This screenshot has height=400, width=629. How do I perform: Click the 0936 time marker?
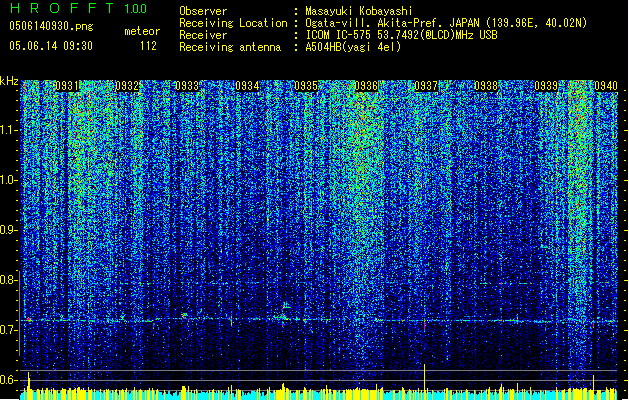click(x=366, y=86)
